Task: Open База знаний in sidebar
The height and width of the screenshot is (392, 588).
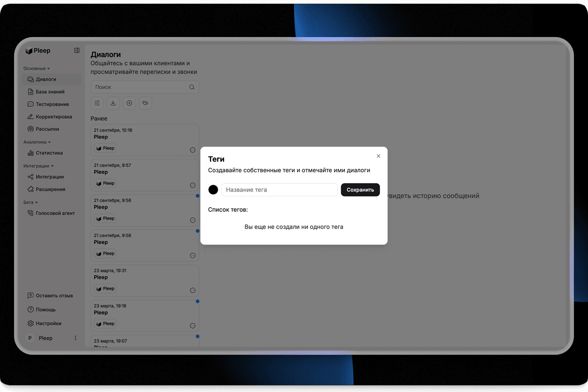Action: (50, 92)
